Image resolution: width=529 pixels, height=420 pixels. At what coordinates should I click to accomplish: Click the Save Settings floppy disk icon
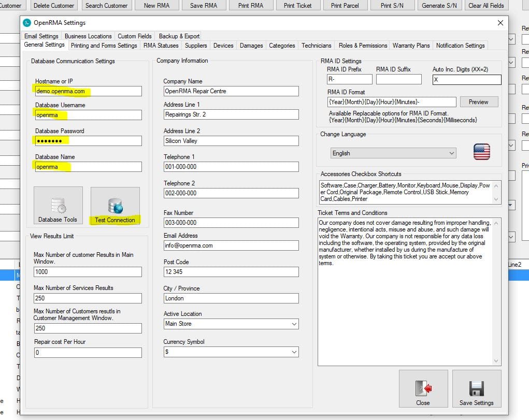coord(476,388)
